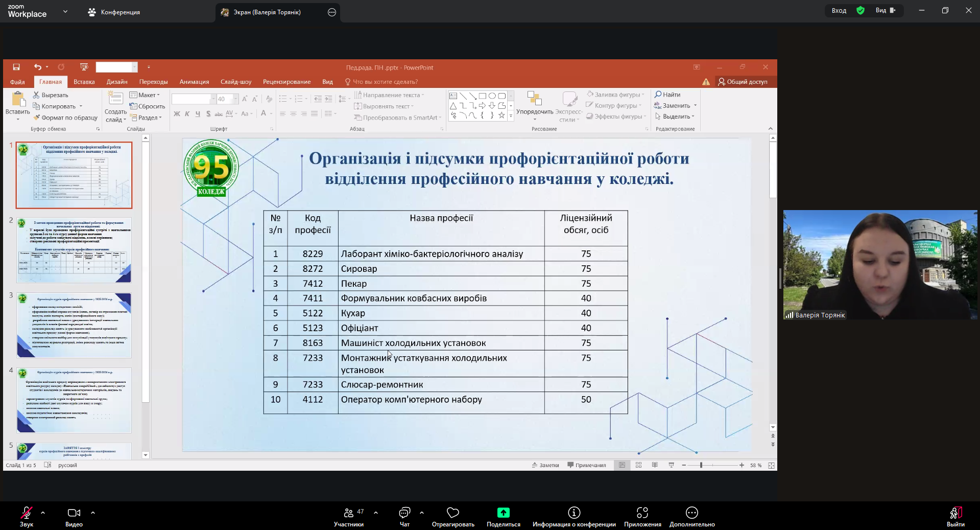Image resolution: width=980 pixels, height=530 pixels.
Task: Unmute the microphone in Zoom
Action: [x=27, y=513]
